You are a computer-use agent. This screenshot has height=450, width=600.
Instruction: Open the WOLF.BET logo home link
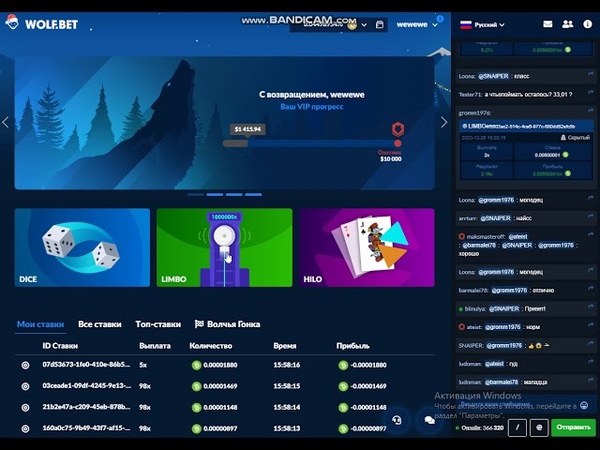point(41,24)
